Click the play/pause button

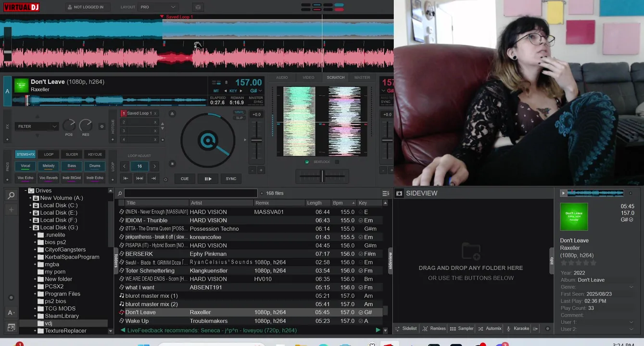[x=208, y=179]
